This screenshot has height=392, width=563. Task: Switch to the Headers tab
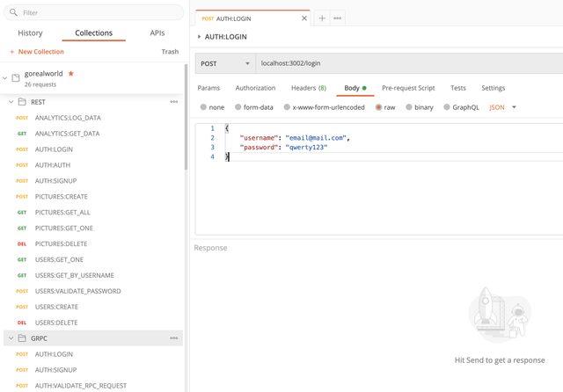309,88
